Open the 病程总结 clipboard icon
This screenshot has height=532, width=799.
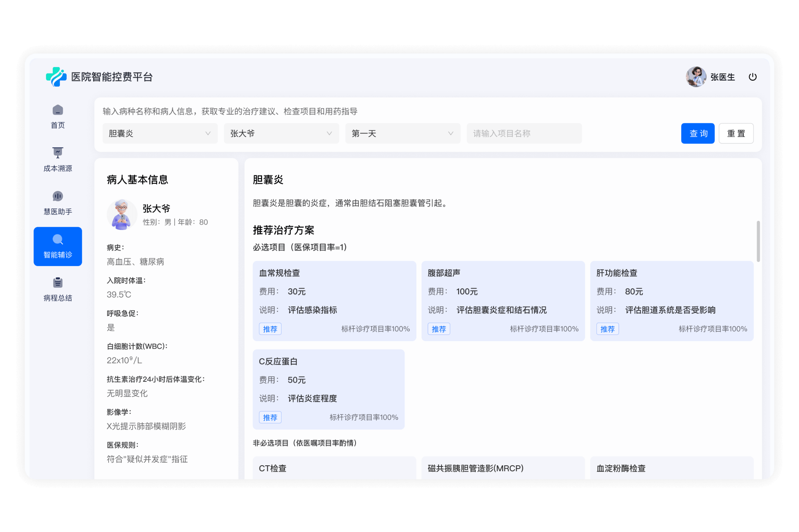coord(58,283)
